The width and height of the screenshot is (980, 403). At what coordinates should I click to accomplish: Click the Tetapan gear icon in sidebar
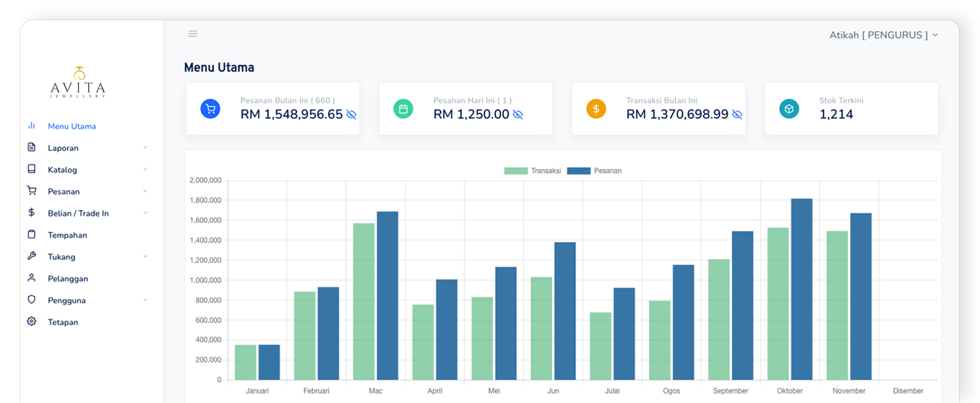[x=31, y=321]
